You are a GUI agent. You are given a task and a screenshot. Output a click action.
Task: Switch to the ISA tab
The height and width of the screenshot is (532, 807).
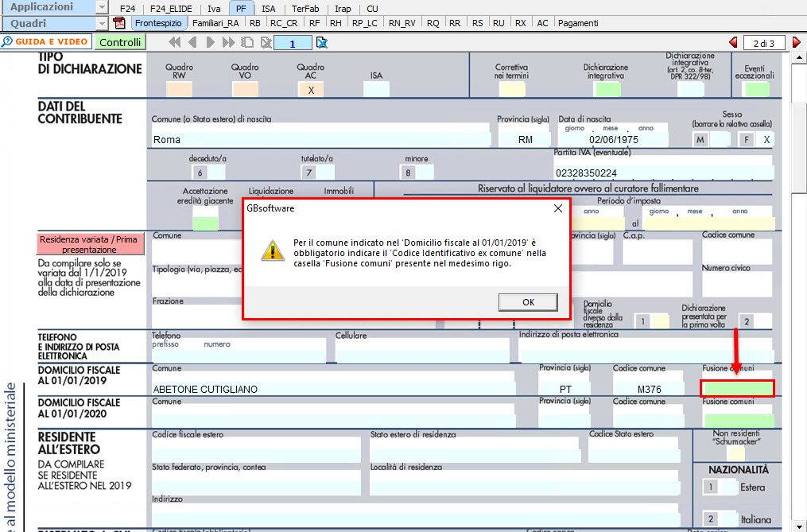coord(268,9)
